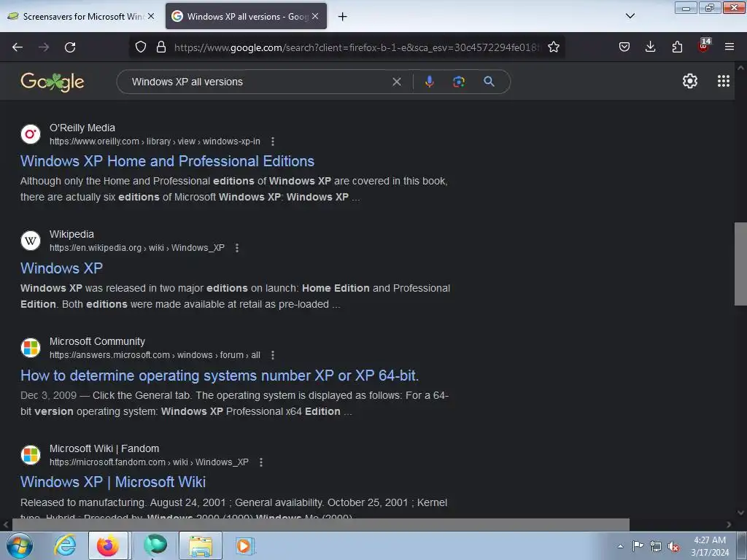The height and width of the screenshot is (560, 747).
Task: Open the Extensions puzzle icon
Action: 677,47
